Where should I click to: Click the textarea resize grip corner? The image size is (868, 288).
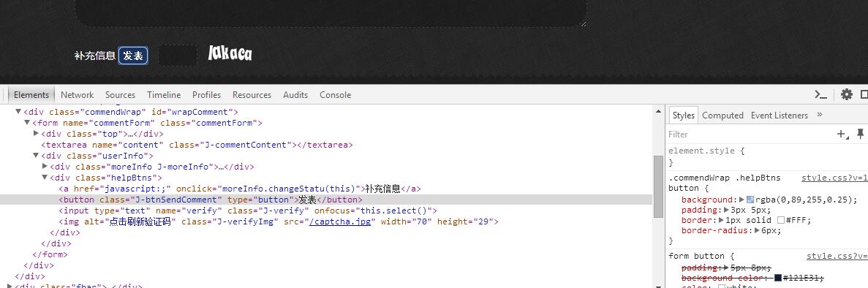(583, 24)
